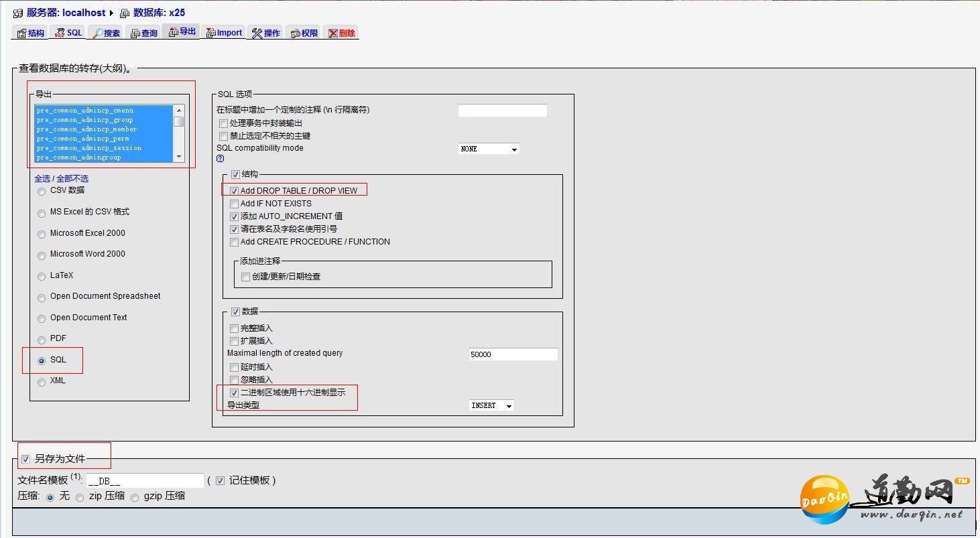
Task: Open the 服务器: localhost link
Action: (x=66, y=13)
